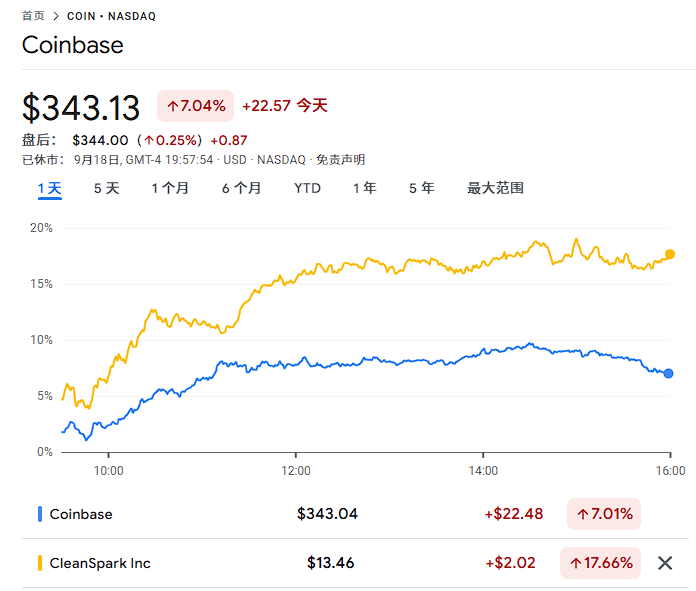Click the yellow endpoint dot on chart
This screenshot has height=591, width=696.
point(670,254)
